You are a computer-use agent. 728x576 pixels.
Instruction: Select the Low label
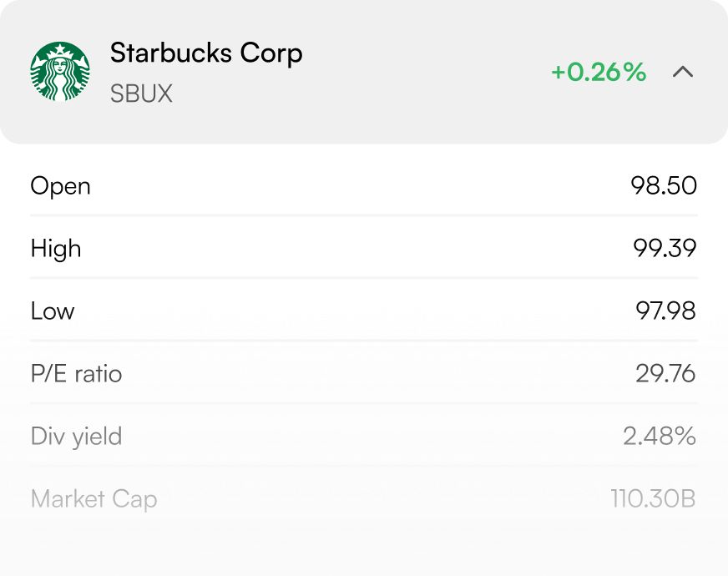pos(53,311)
